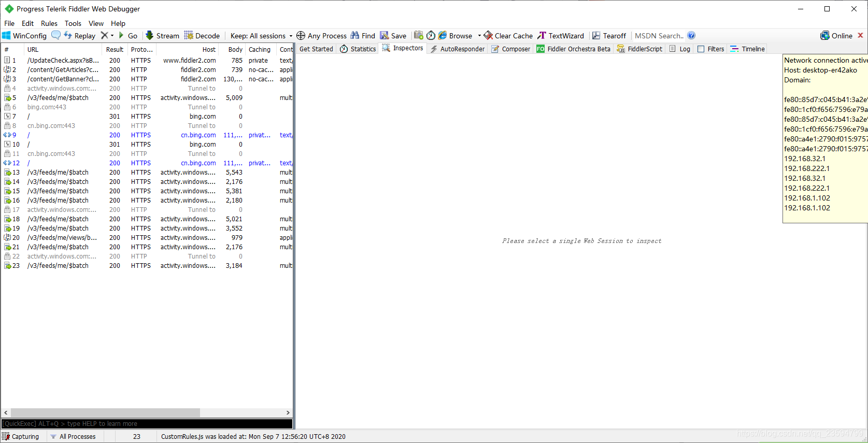The height and width of the screenshot is (443, 868).
Task: Click the session list scroll right arrow
Action: (288, 412)
